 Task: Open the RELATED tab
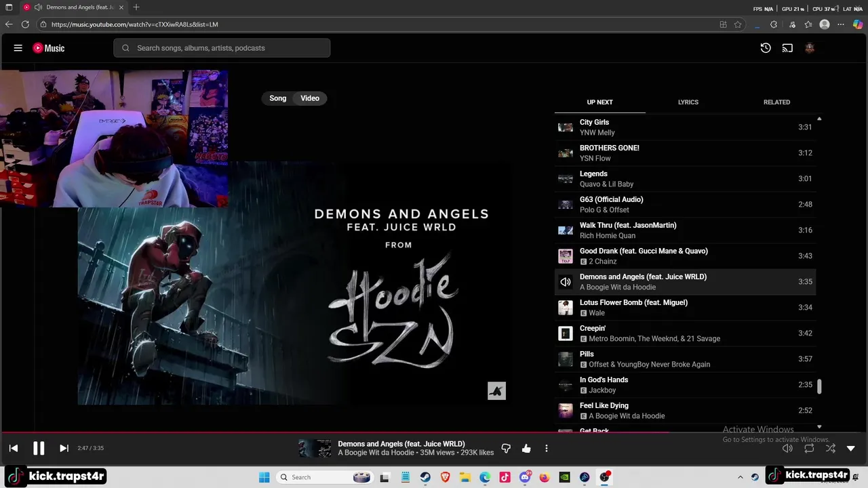[776, 102]
